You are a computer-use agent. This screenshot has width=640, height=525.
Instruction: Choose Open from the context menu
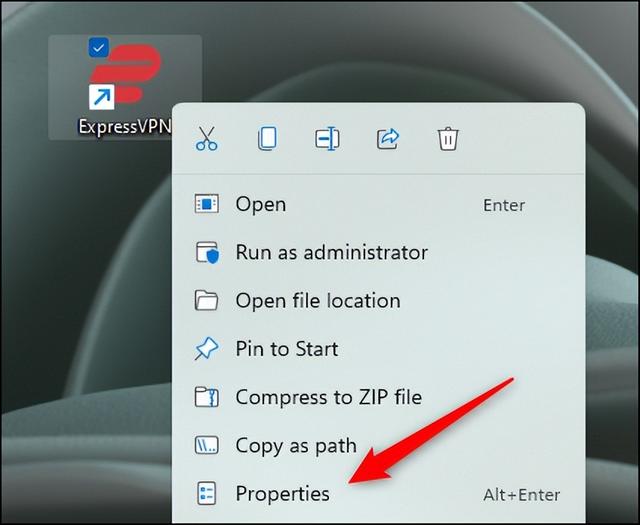click(378, 204)
